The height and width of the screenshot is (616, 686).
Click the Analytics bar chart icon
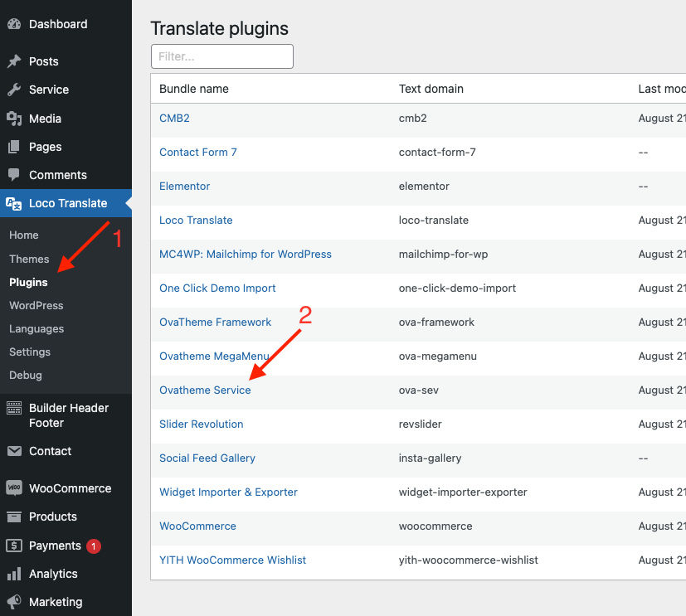pyautogui.click(x=14, y=574)
